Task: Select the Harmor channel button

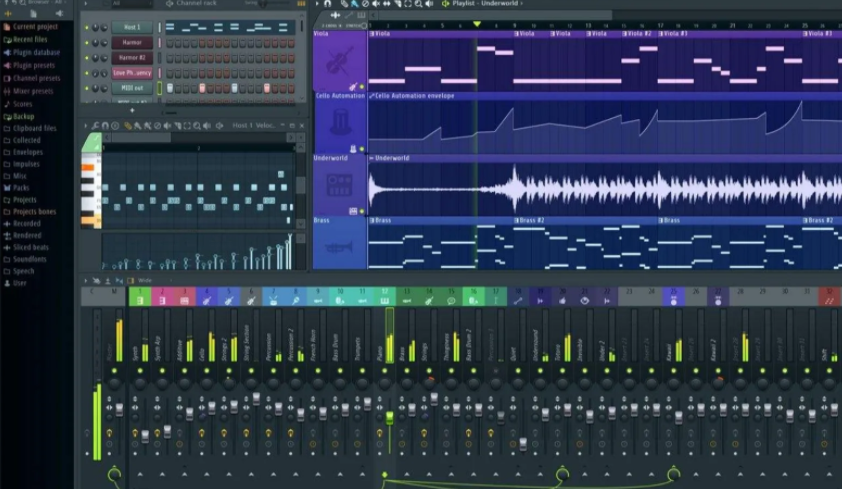Action: pyautogui.click(x=131, y=43)
